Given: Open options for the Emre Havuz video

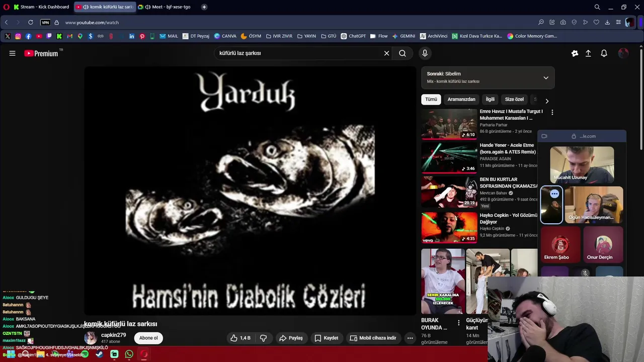Looking at the screenshot, I should coord(552,113).
